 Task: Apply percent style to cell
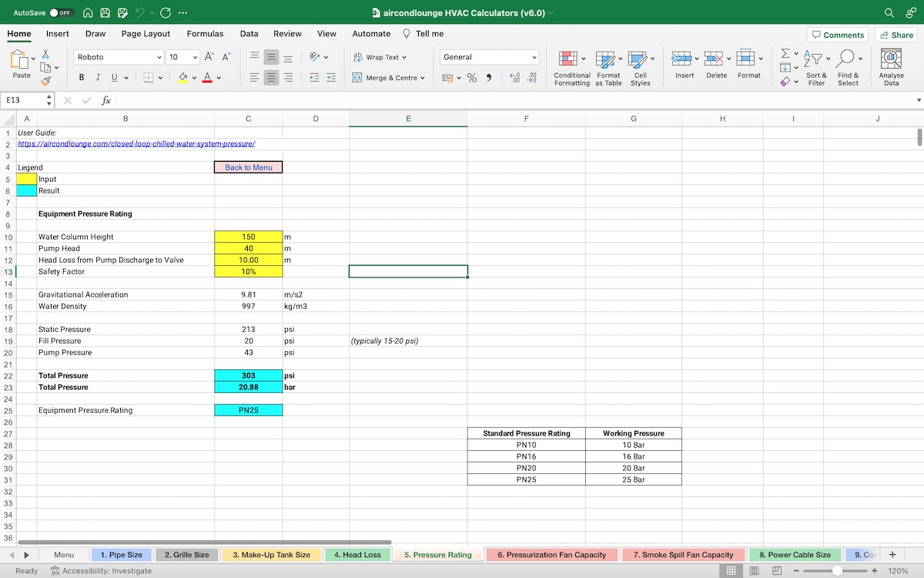click(472, 78)
